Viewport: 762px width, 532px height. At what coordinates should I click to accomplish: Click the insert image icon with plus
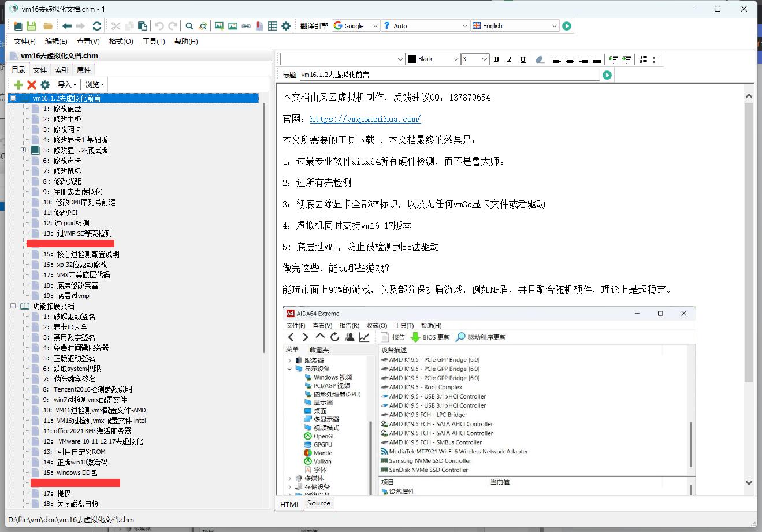(219, 26)
